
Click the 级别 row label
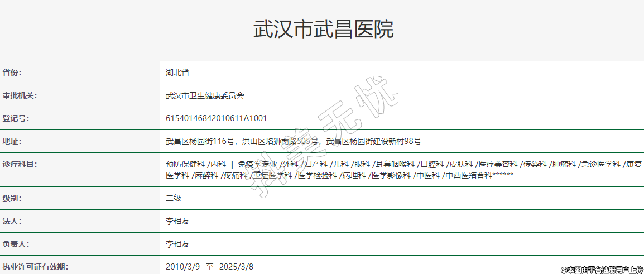(x=12, y=198)
